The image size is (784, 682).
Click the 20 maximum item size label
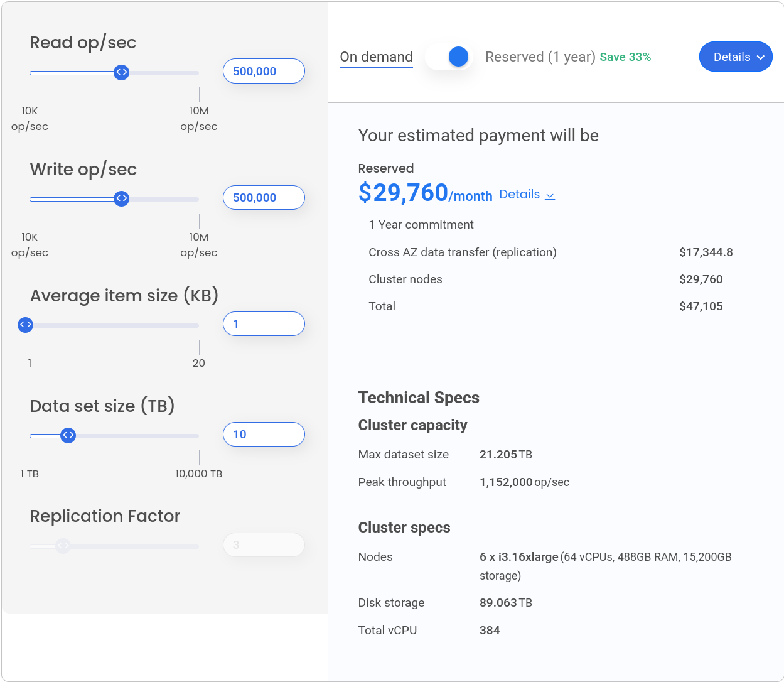coord(198,364)
